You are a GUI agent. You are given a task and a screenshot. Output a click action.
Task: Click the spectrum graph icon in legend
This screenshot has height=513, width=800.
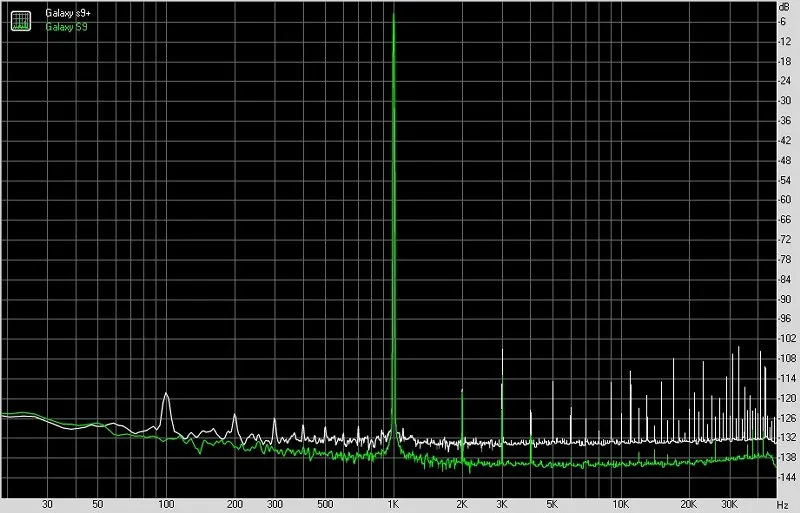[x=21, y=20]
